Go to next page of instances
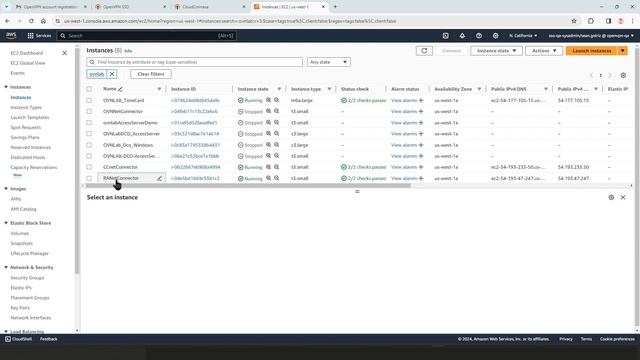 tap(610, 76)
